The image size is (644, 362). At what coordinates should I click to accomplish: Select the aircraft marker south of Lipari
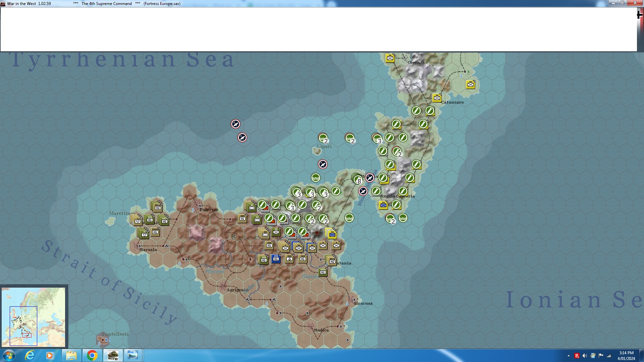[x=322, y=164]
